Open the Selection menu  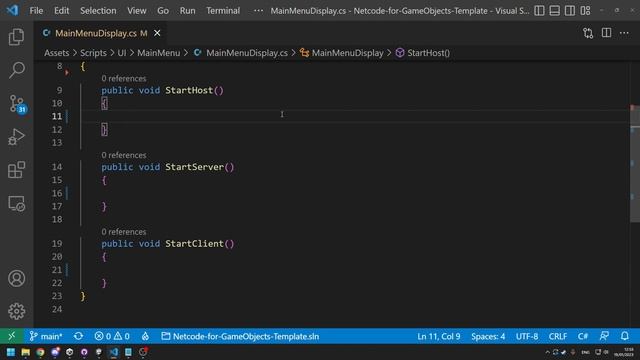[98, 11]
